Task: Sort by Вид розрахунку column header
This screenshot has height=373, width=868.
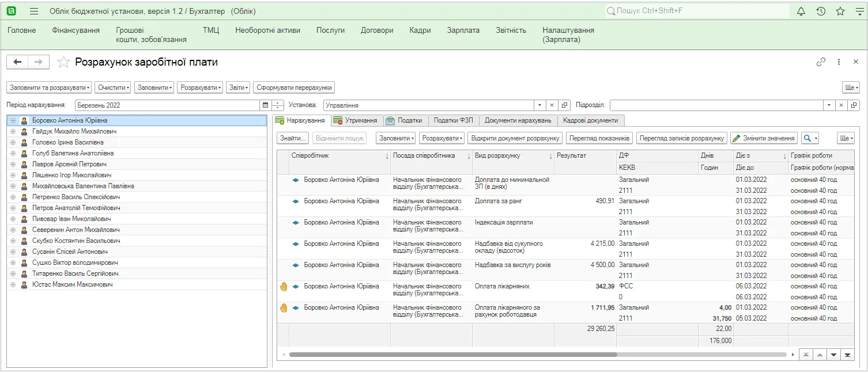Action: pyautogui.click(x=513, y=156)
